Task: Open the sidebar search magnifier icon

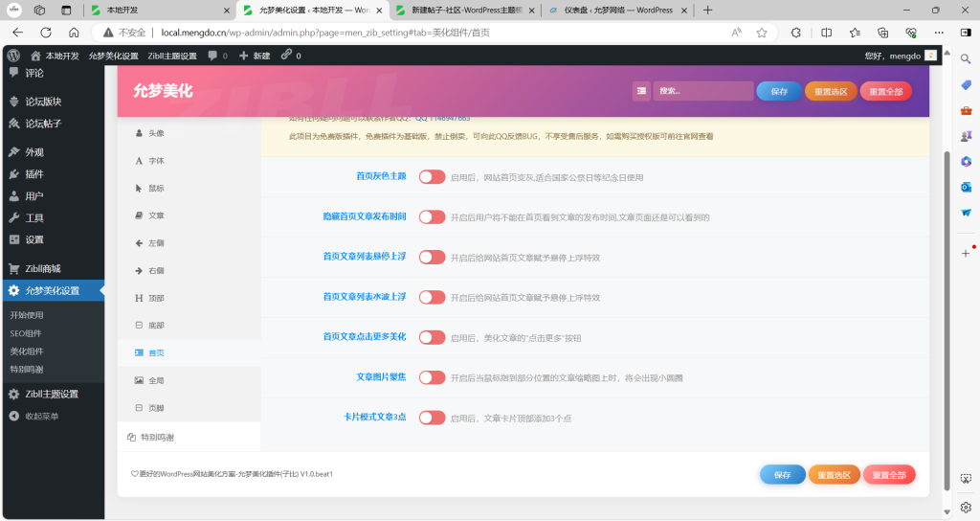Action: 966,59
